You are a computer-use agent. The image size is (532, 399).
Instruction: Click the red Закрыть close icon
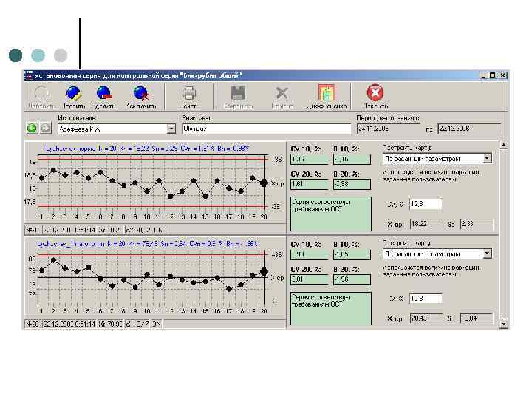375,92
